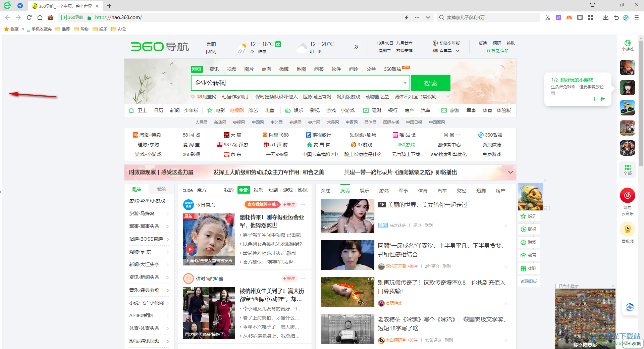Expand more weather with double chevron
The image size is (644, 349).
tap(356, 47)
